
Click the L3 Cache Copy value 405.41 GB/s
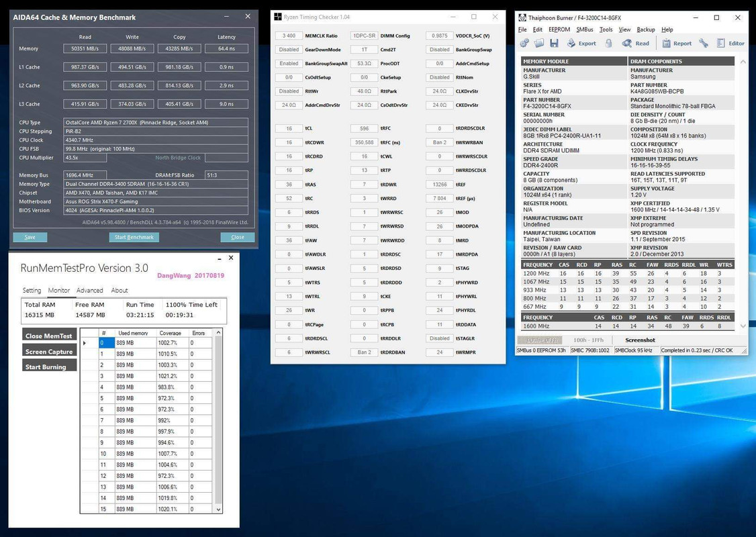[179, 103]
